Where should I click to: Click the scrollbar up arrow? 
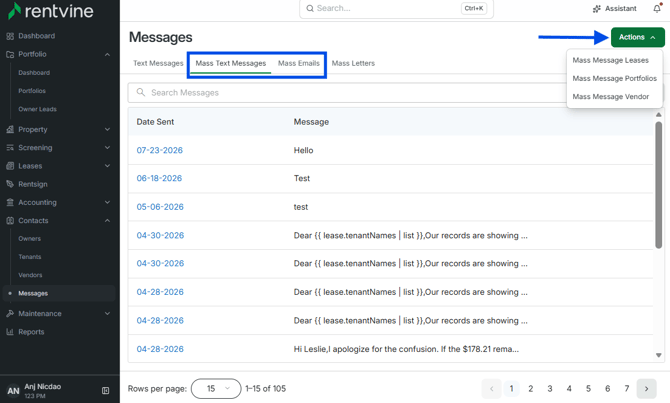[658, 115]
